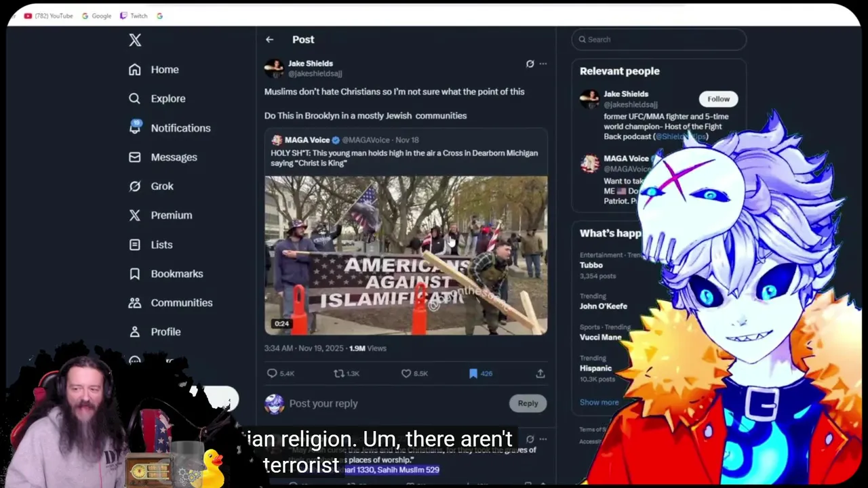Click the share post icon
This screenshot has height=488, width=868.
[540, 373]
